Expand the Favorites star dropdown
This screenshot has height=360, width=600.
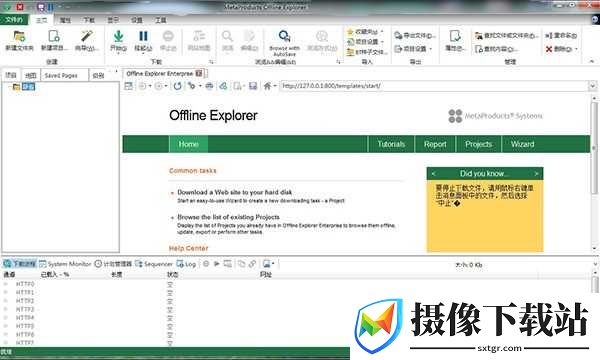[382, 31]
